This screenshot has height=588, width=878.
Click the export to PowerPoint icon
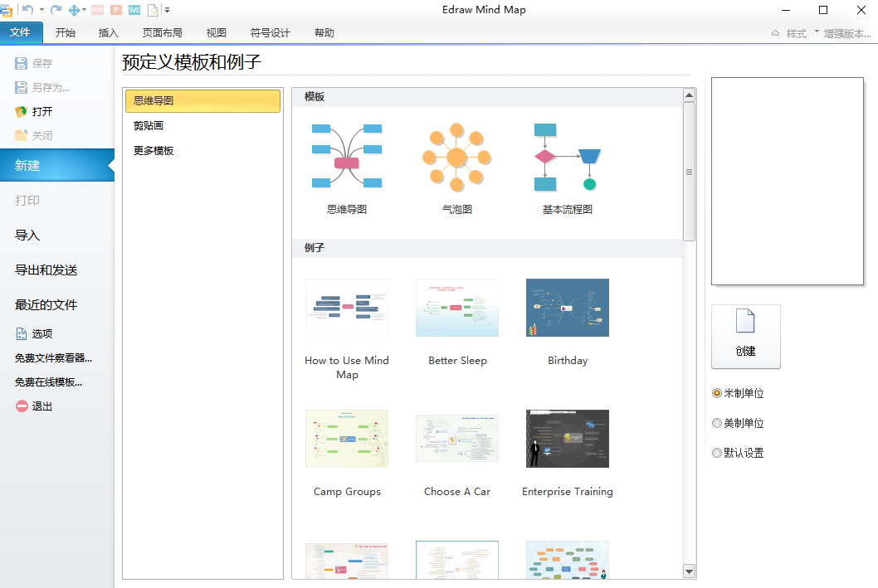115,10
